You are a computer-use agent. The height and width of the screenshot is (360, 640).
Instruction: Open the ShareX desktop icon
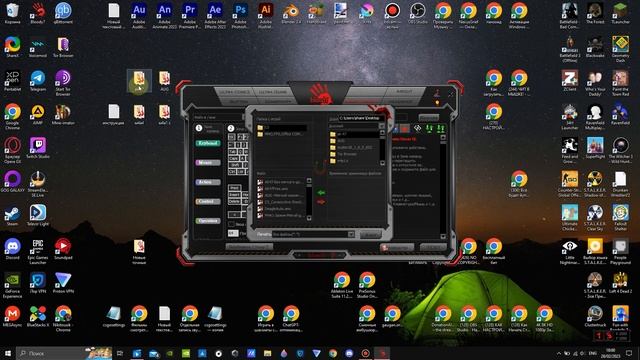click(12, 47)
